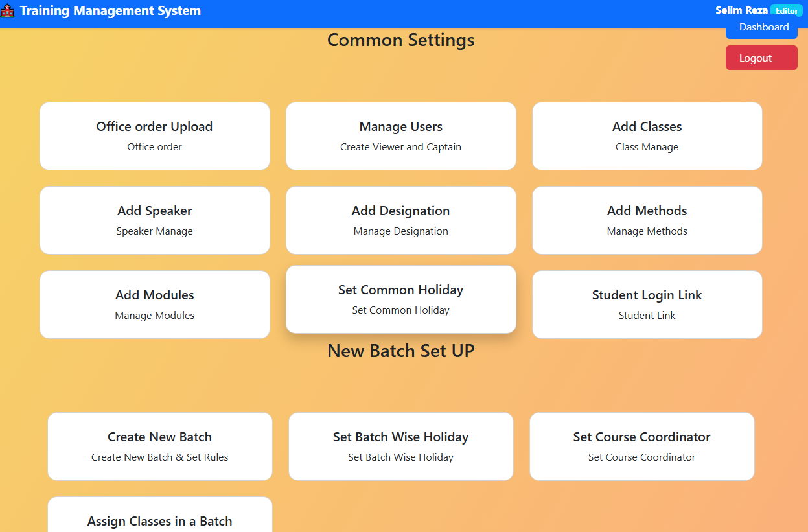The height and width of the screenshot is (532, 808).
Task: Open the Office order Upload card
Action: 154,136
